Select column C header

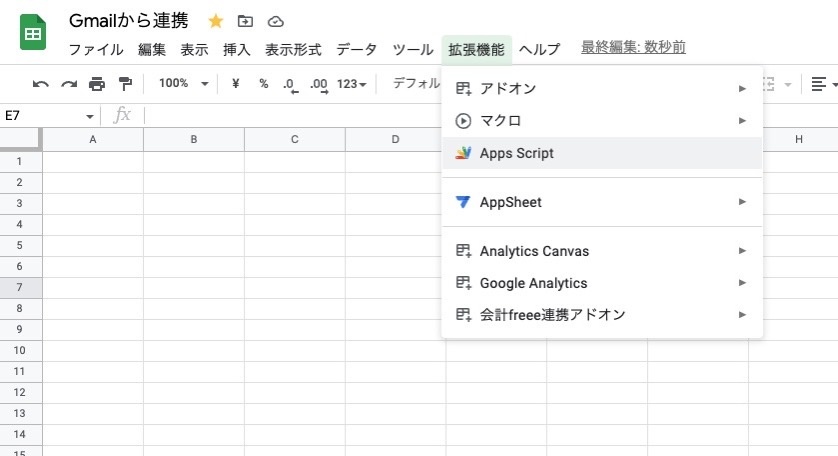coord(294,140)
